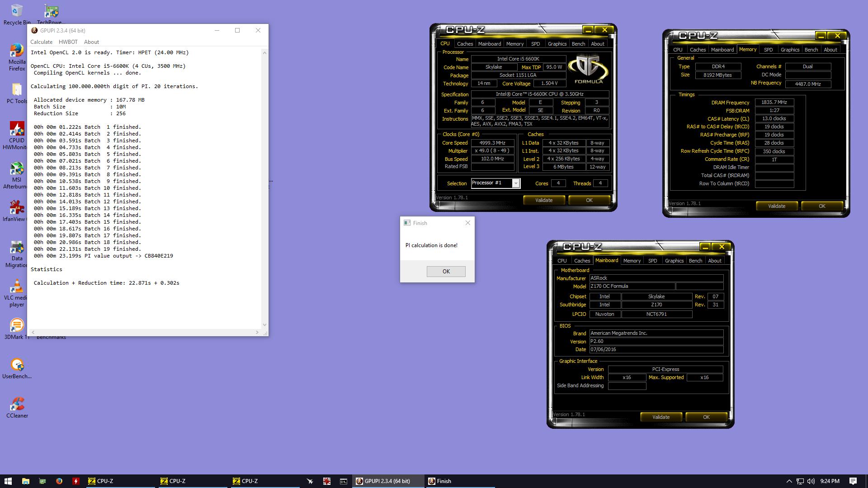Open About tab in the Mainboard window
This screenshot has height=488, width=868.
pyautogui.click(x=714, y=261)
